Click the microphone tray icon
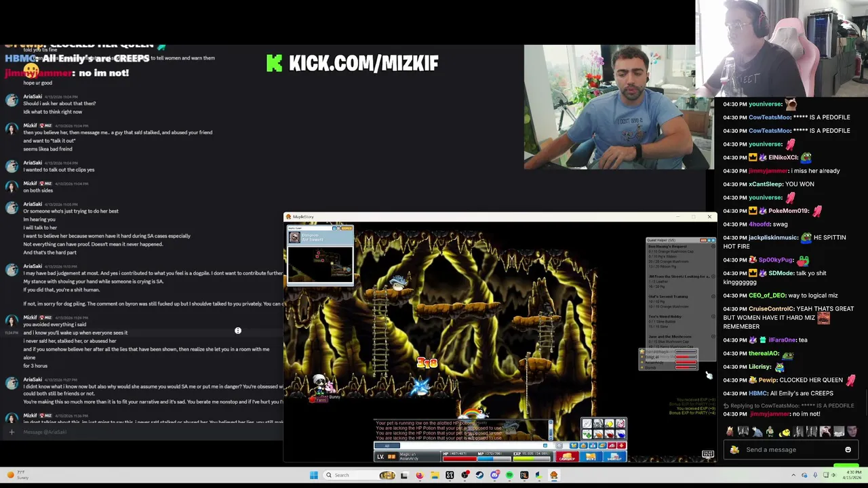 [815, 475]
